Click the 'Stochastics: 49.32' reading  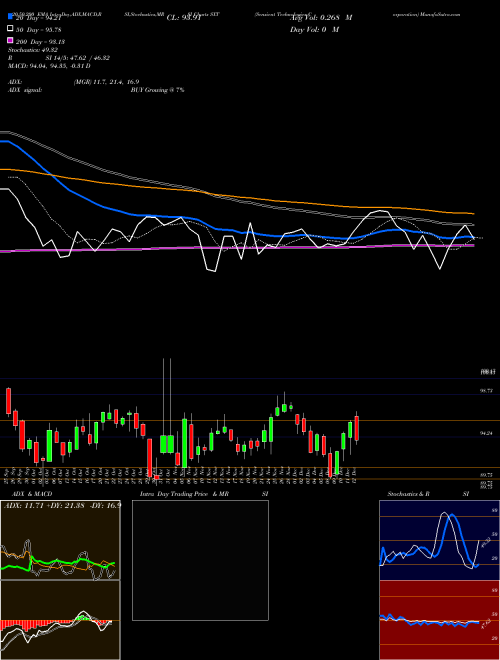click(33, 50)
